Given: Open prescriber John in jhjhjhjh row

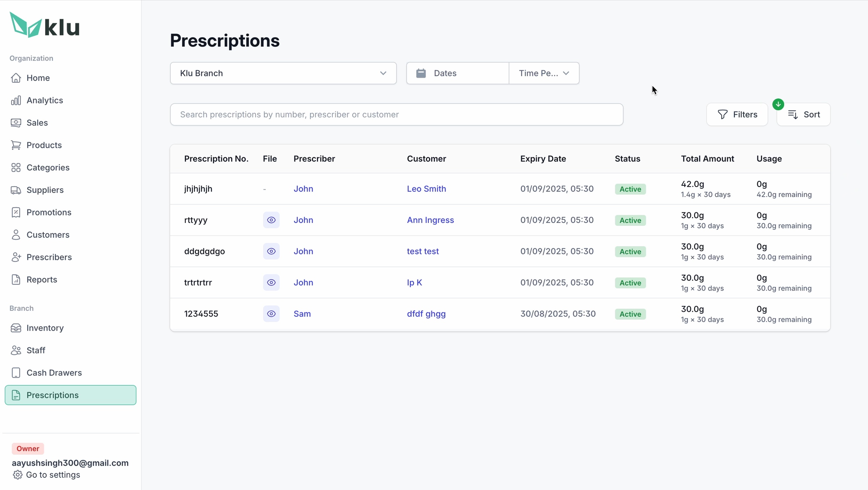Looking at the screenshot, I should [x=303, y=189].
